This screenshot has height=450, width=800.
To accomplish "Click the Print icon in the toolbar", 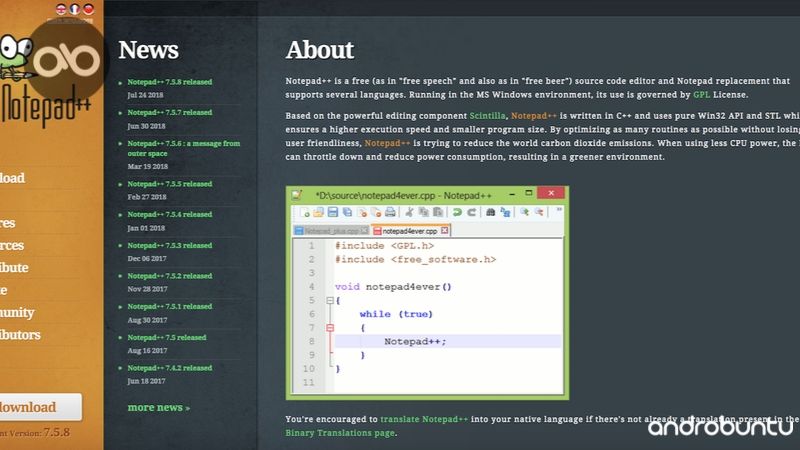I will point(390,212).
